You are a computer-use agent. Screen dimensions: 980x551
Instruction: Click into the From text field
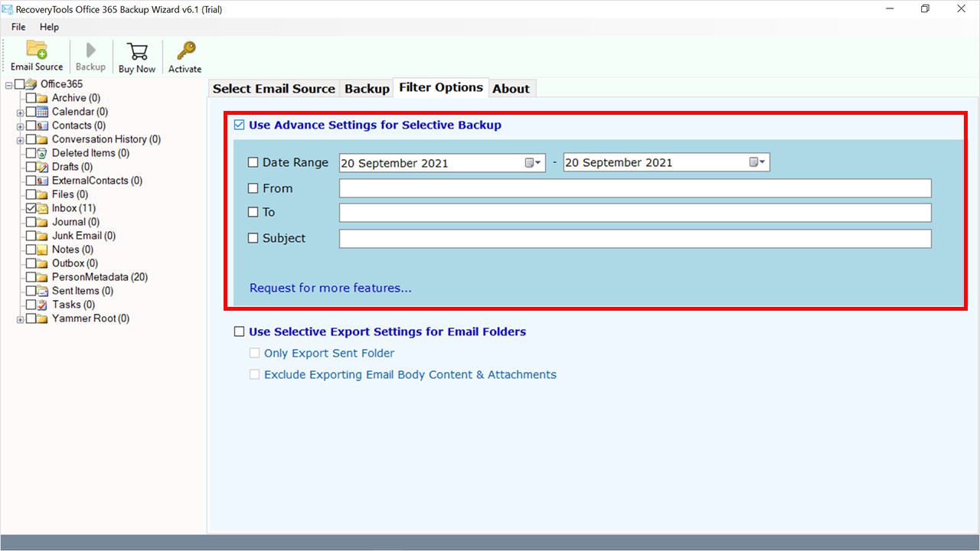(x=635, y=188)
